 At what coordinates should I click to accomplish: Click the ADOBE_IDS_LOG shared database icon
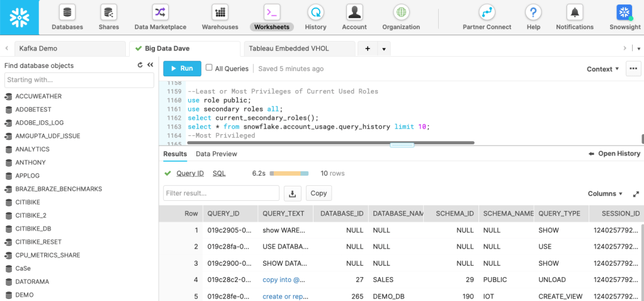[8, 123]
